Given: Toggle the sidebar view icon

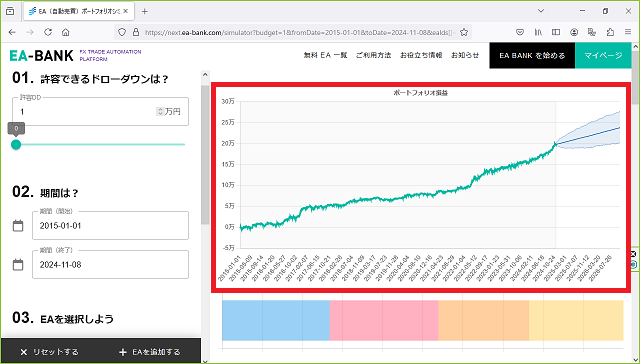Looking at the screenshot, I should pyautogui.click(x=556, y=32).
